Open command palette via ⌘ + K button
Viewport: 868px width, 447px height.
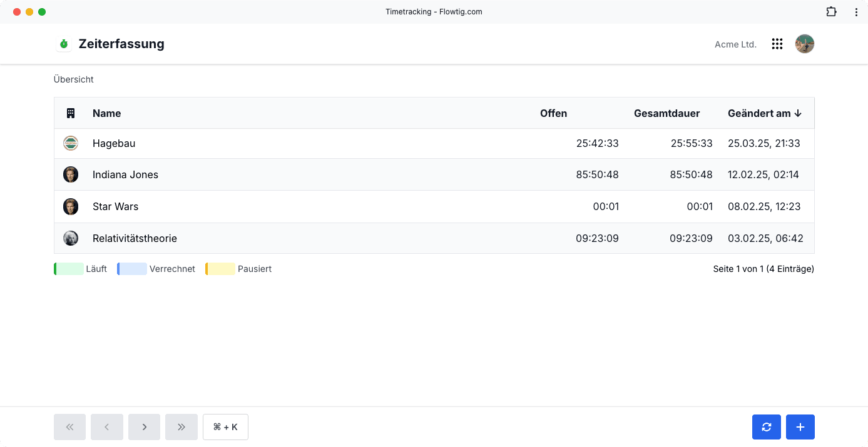tap(225, 427)
